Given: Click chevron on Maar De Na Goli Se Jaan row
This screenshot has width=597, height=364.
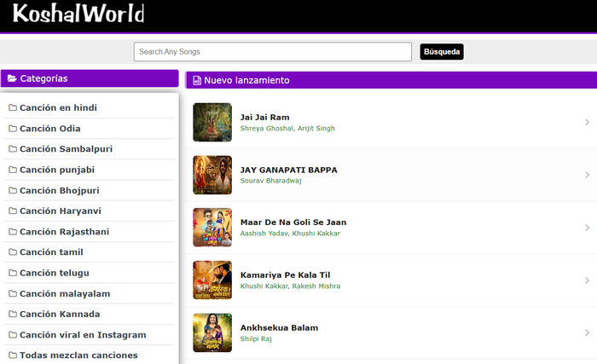Looking at the screenshot, I should click(x=587, y=228).
